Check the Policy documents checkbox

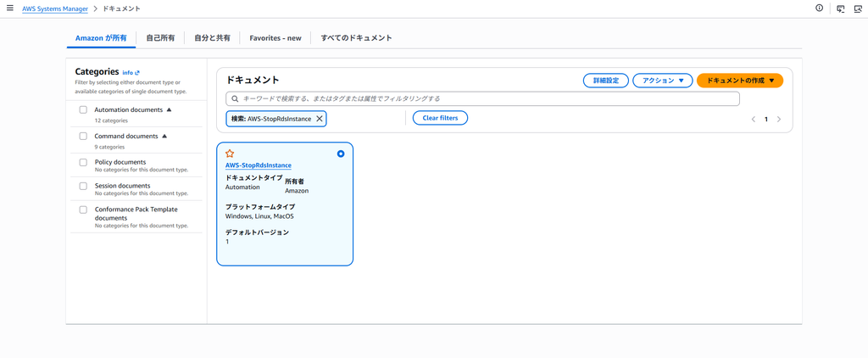tap(83, 162)
